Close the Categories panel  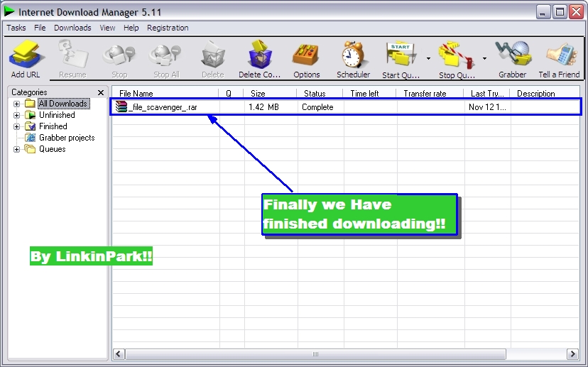(101, 92)
